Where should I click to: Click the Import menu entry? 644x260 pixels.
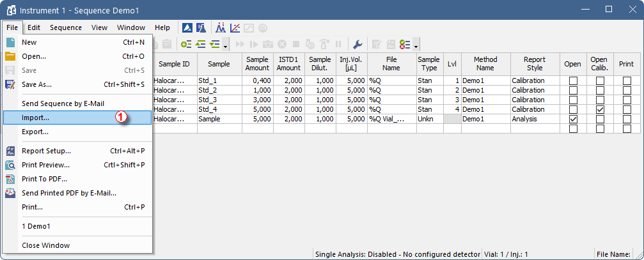tap(35, 118)
